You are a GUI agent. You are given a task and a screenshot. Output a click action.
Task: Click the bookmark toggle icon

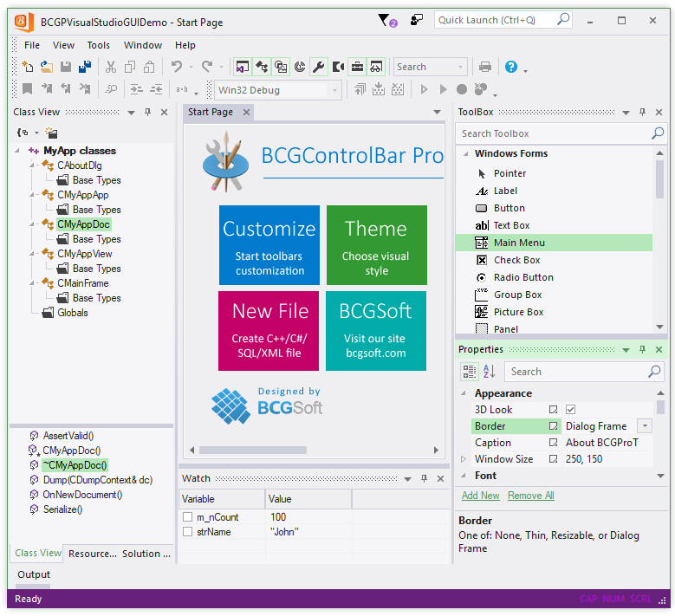tap(28, 89)
